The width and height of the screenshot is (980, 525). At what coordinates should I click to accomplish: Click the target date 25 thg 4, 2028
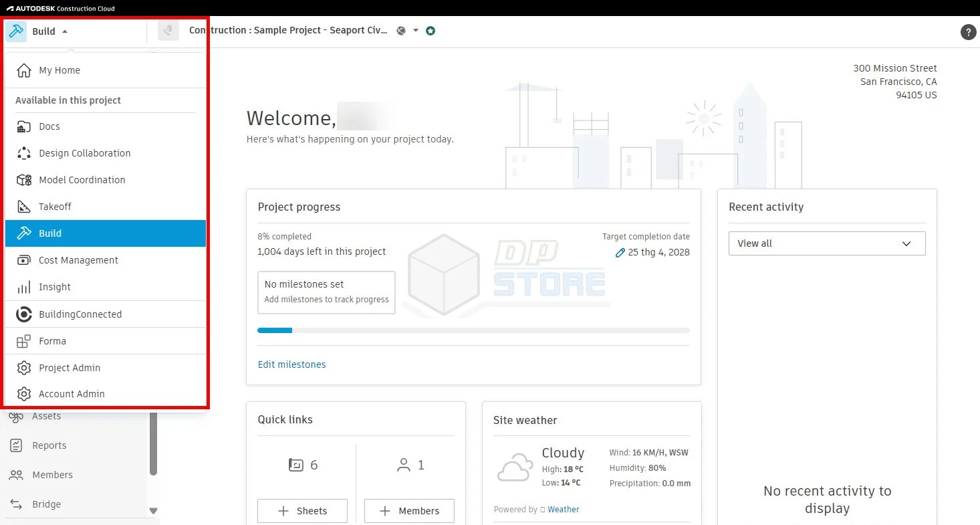pyautogui.click(x=659, y=252)
